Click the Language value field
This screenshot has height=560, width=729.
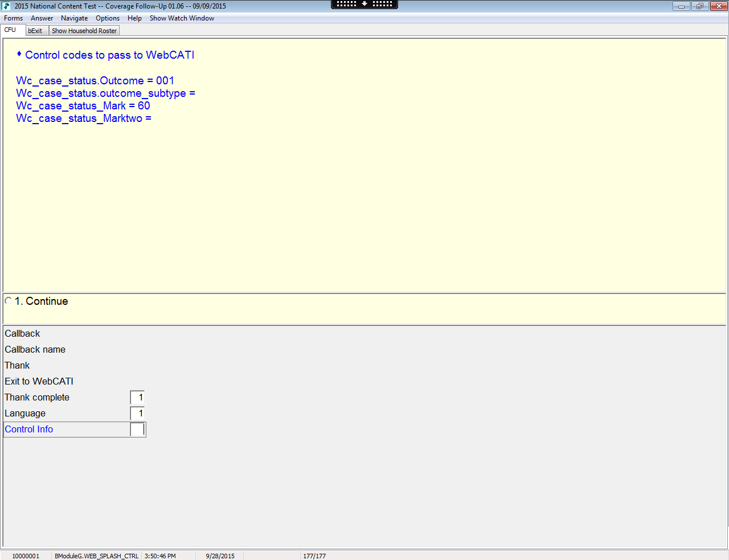(137, 413)
